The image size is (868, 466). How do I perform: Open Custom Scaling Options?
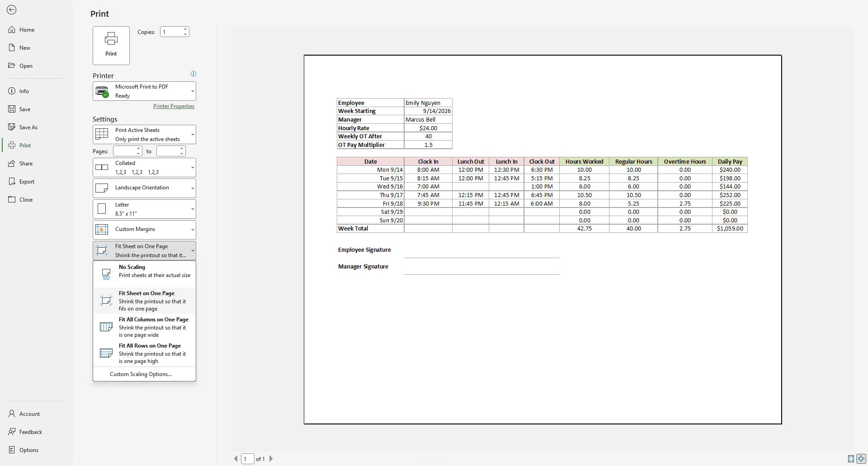tap(145, 374)
